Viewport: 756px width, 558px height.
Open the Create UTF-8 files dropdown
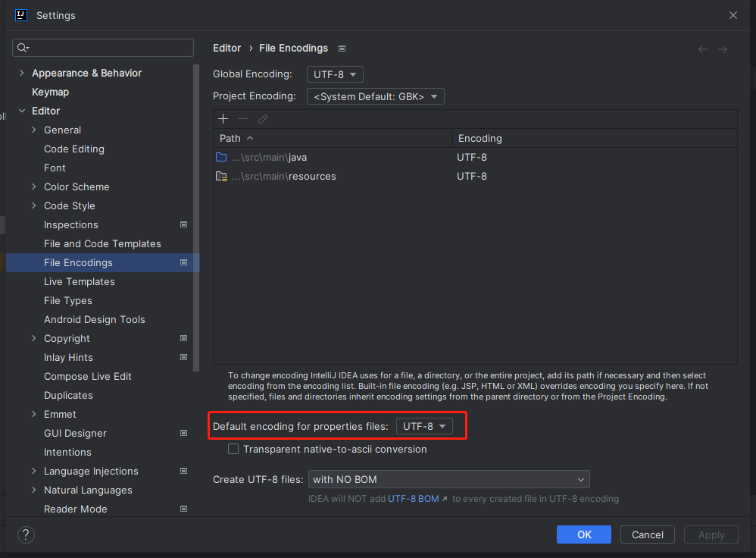click(449, 479)
